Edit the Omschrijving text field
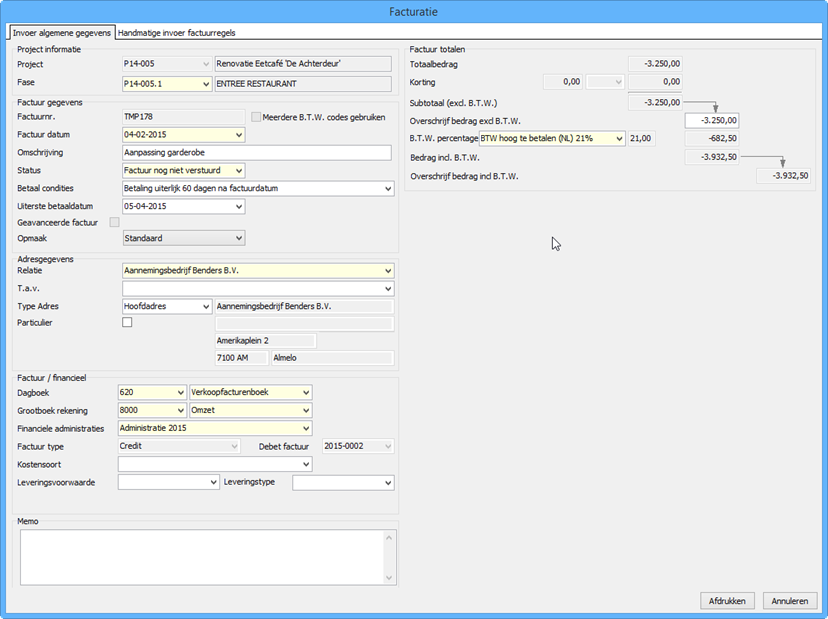 tap(257, 153)
